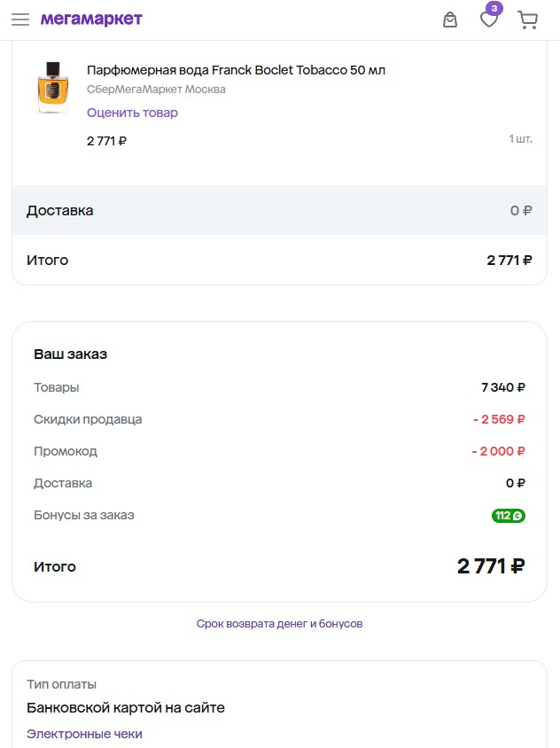The image size is (560, 748).
Task: Click the Промокод discount amount
Action: click(x=499, y=451)
